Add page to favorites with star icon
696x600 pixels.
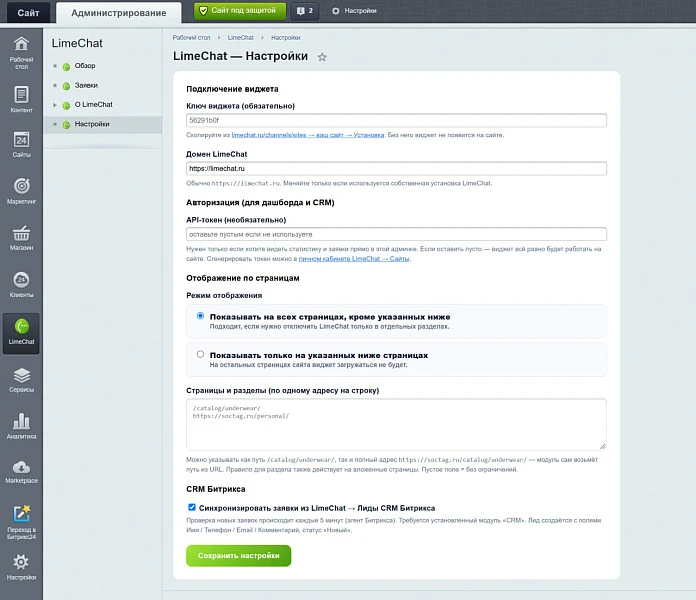tap(322, 57)
